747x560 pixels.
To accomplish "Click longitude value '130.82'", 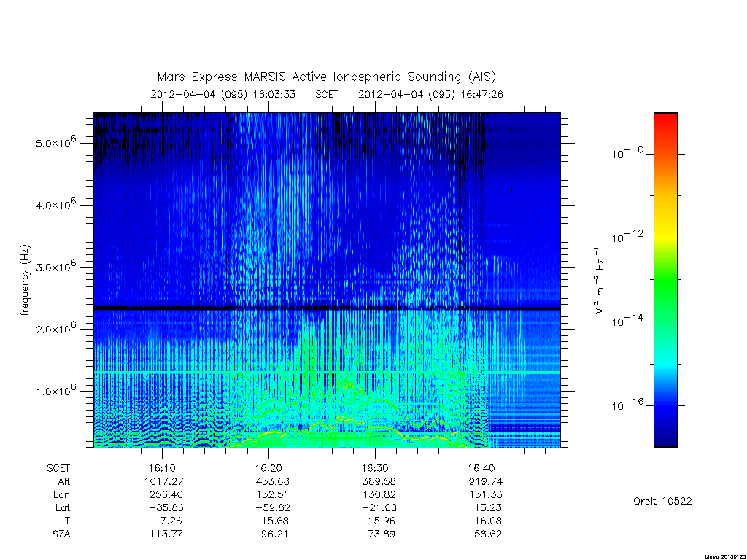I will [x=379, y=495].
